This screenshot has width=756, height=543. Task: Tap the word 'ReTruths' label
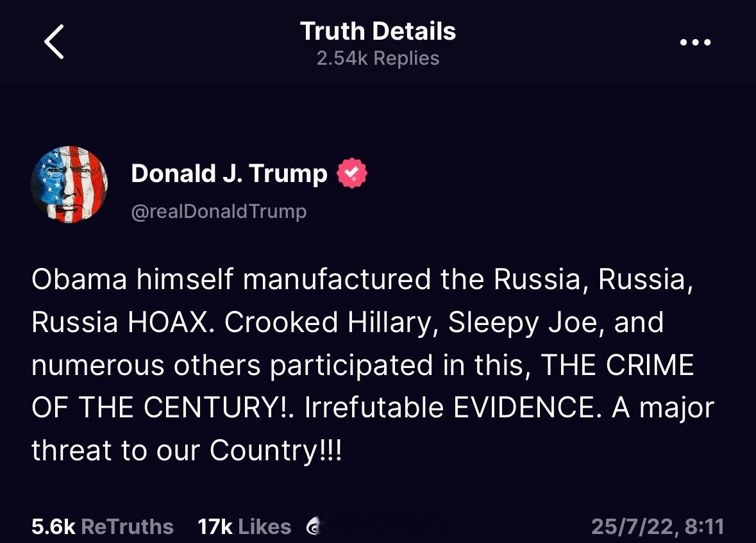pyautogui.click(x=128, y=526)
